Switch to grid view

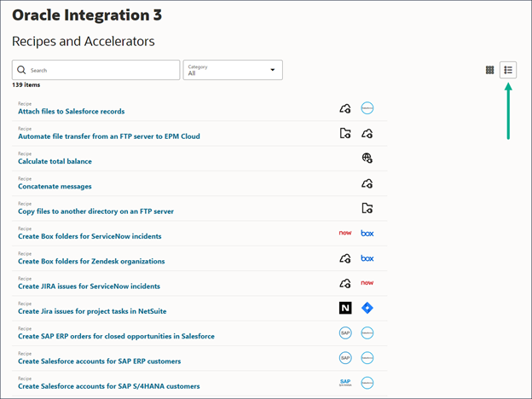pyautogui.click(x=489, y=70)
